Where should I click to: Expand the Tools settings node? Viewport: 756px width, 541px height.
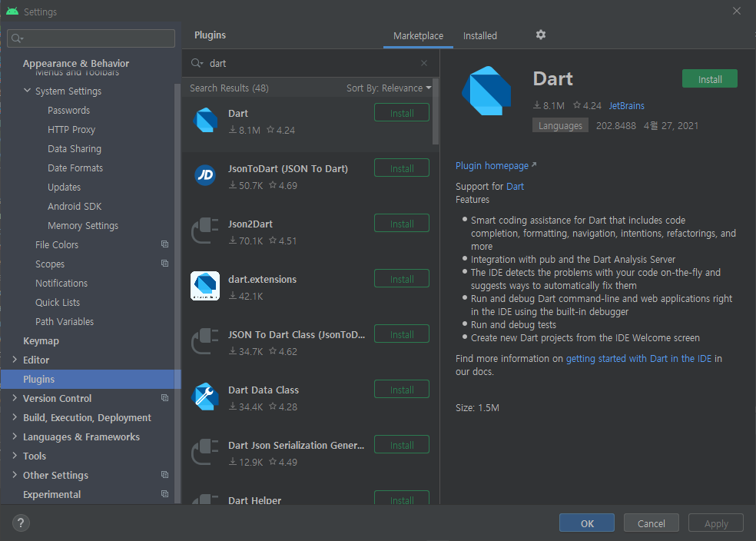[x=15, y=456]
